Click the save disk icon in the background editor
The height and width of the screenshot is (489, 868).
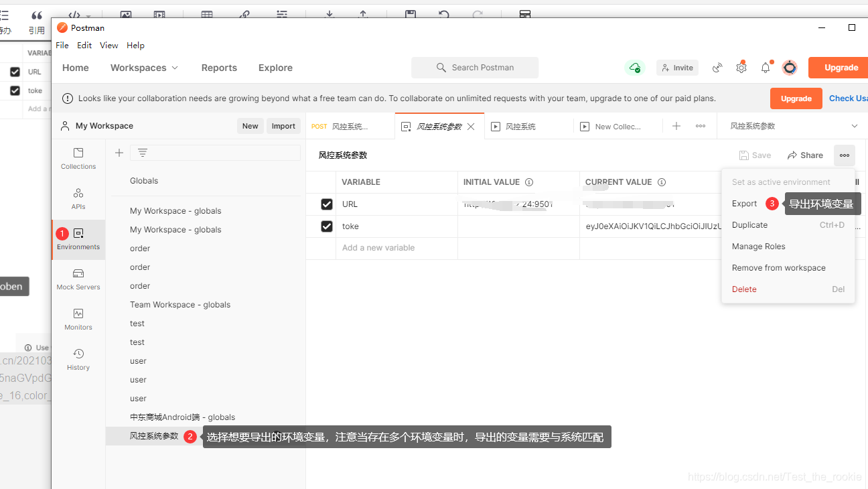click(x=411, y=13)
